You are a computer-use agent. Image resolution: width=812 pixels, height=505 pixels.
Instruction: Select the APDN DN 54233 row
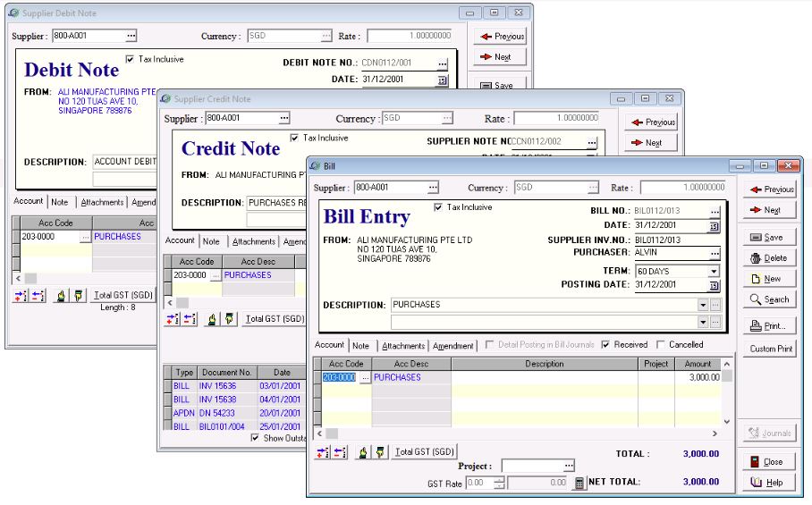pos(234,413)
